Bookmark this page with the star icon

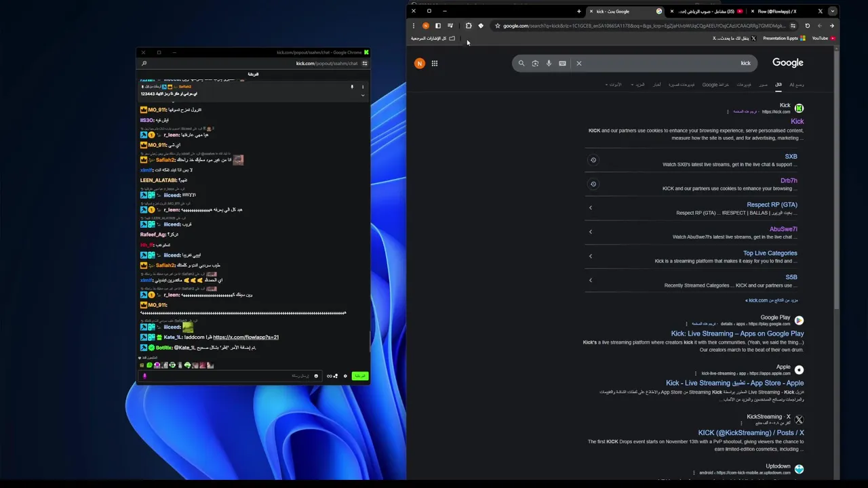click(x=497, y=26)
